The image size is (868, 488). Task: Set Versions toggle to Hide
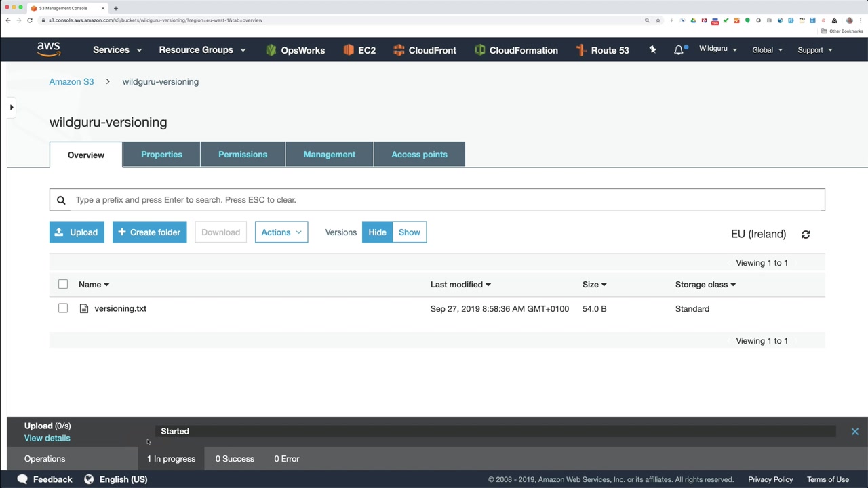coord(377,232)
